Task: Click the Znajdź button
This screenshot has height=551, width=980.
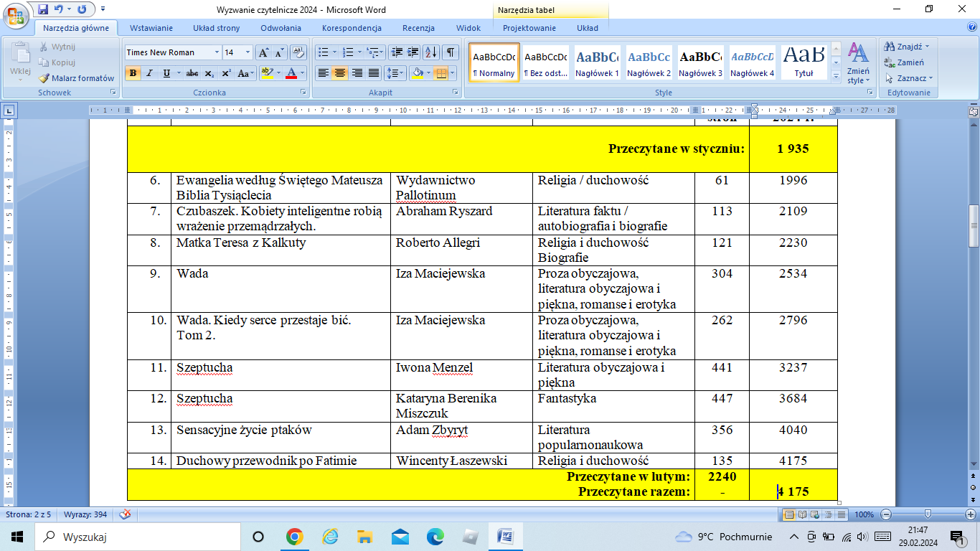Action: (x=908, y=47)
